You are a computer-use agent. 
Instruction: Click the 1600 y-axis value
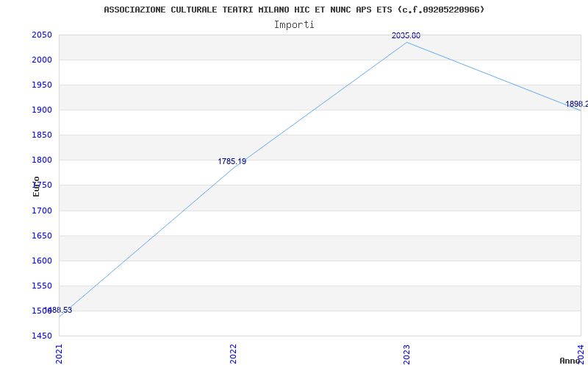click(x=42, y=261)
